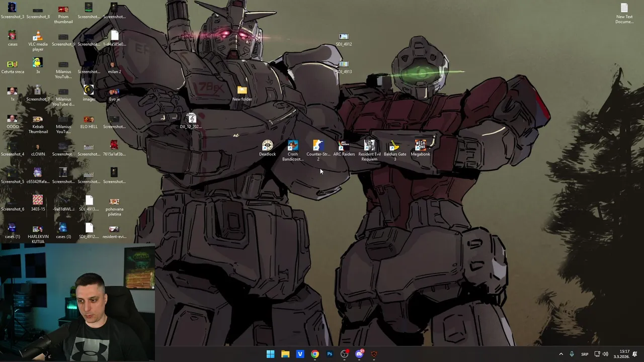The image size is (644, 362).
Task: Expand the hidden system tray icons
Action: (561, 354)
